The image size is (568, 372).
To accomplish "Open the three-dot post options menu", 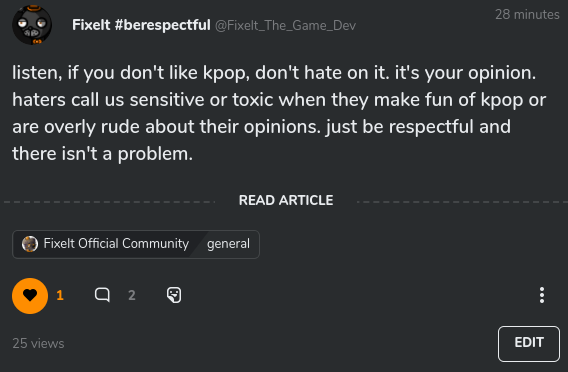I will coord(542,295).
